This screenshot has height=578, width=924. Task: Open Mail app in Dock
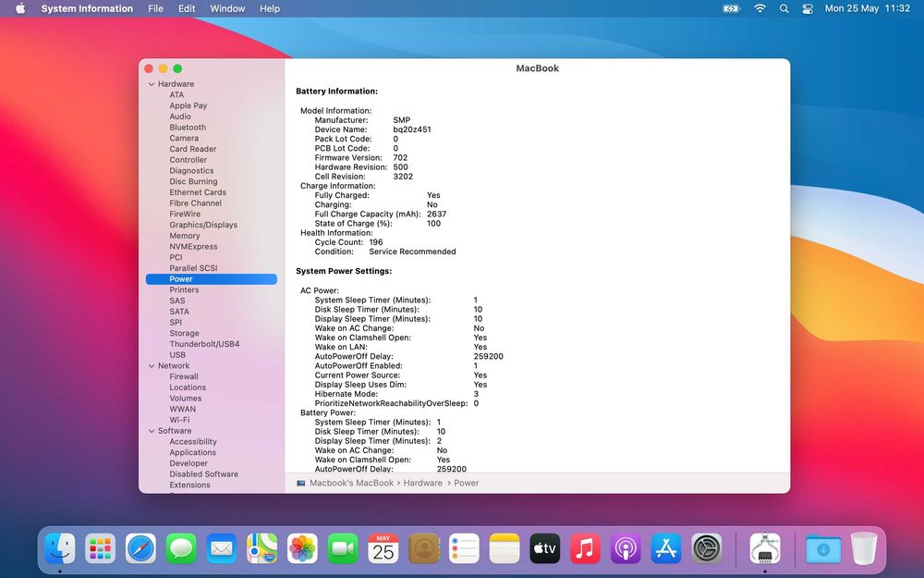tap(222, 548)
